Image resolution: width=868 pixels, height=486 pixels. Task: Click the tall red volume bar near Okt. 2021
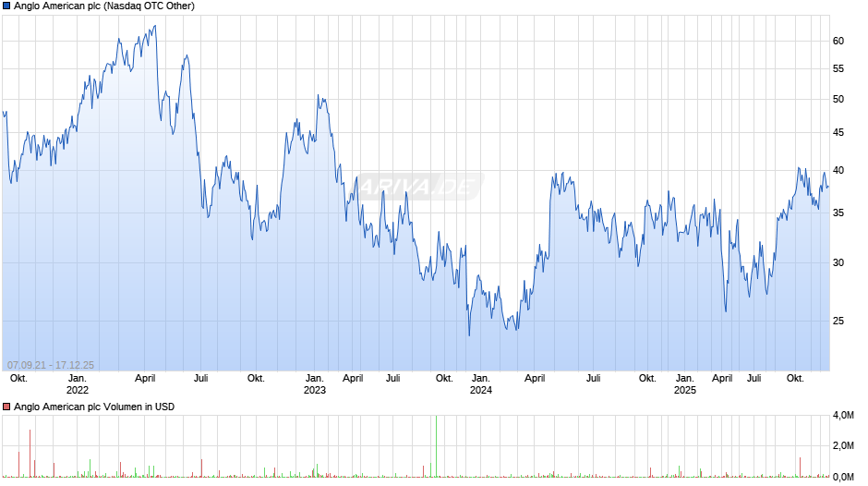click(x=30, y=454)
